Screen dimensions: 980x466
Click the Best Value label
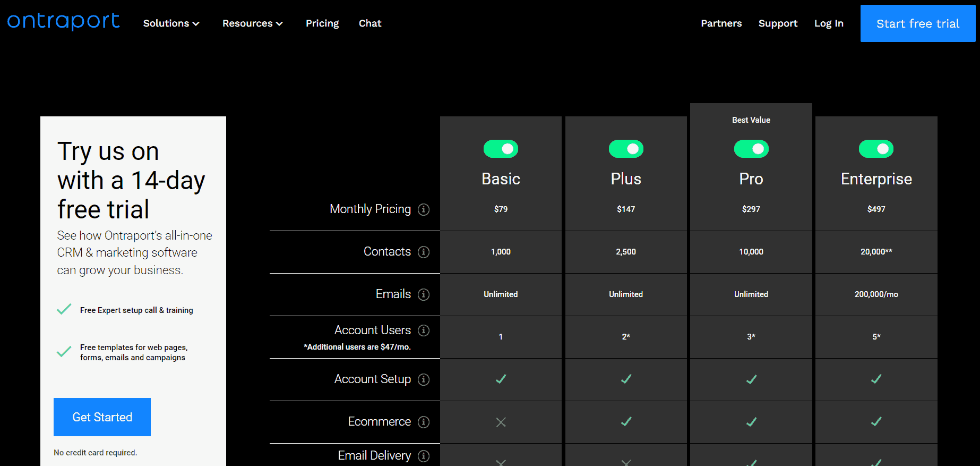751,120
